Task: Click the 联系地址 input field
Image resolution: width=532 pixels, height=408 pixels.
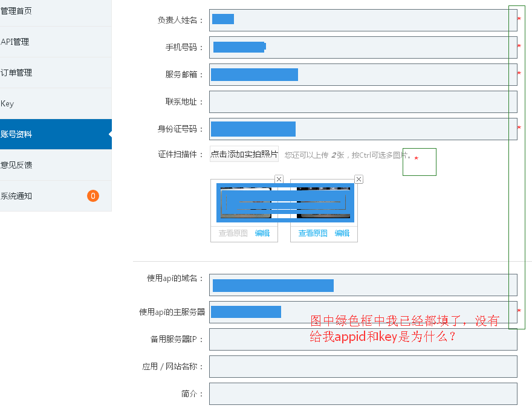Action: [x=363, y=102]
